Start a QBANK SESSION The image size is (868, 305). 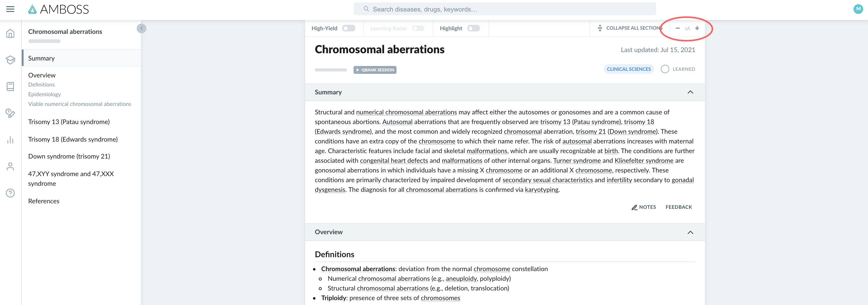[375, 70]
